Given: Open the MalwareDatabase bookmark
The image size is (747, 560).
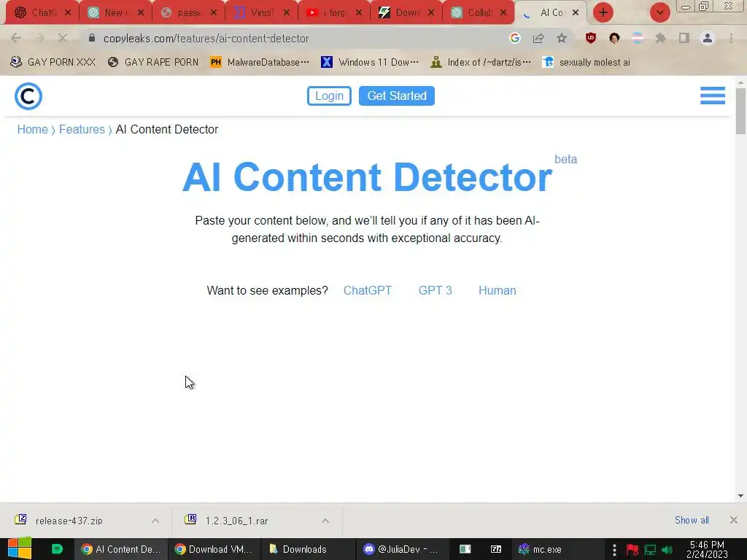Looking at the screenshot, I should tap(260, 62).
